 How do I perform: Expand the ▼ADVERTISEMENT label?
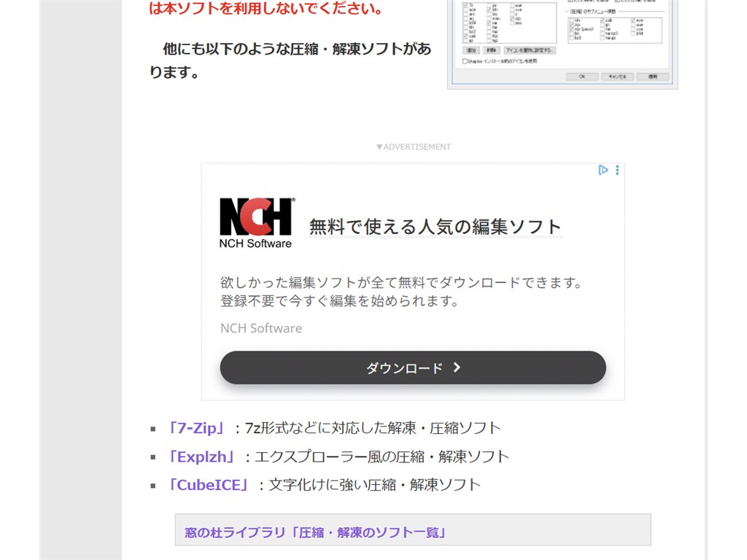414,146
